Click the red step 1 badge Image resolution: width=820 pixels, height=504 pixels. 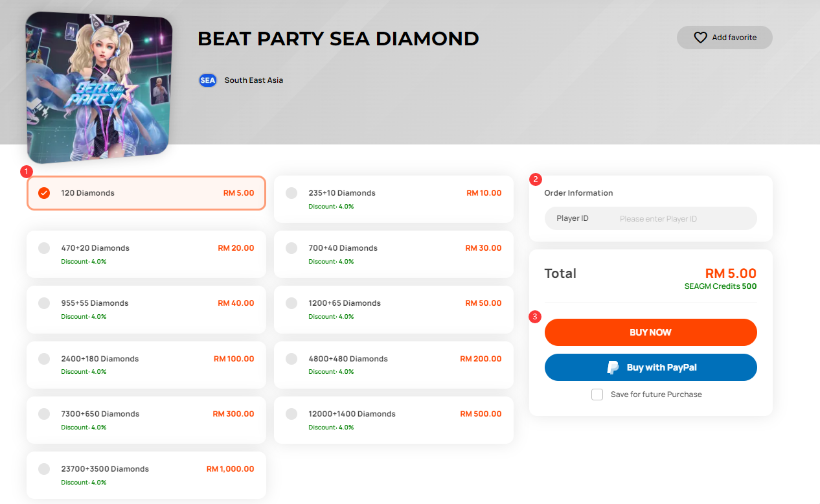[27, 172]
